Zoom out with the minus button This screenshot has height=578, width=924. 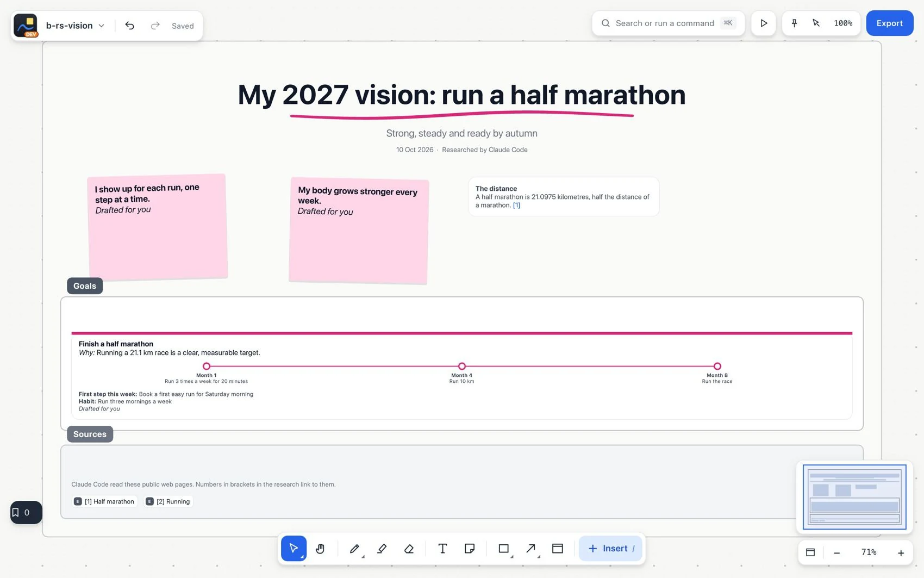[x=837, y=552]
